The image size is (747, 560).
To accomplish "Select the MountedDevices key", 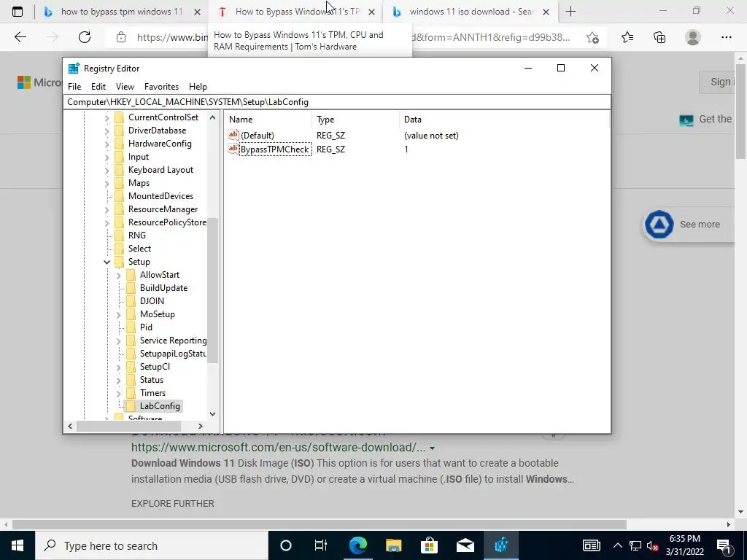I will 160,196.
